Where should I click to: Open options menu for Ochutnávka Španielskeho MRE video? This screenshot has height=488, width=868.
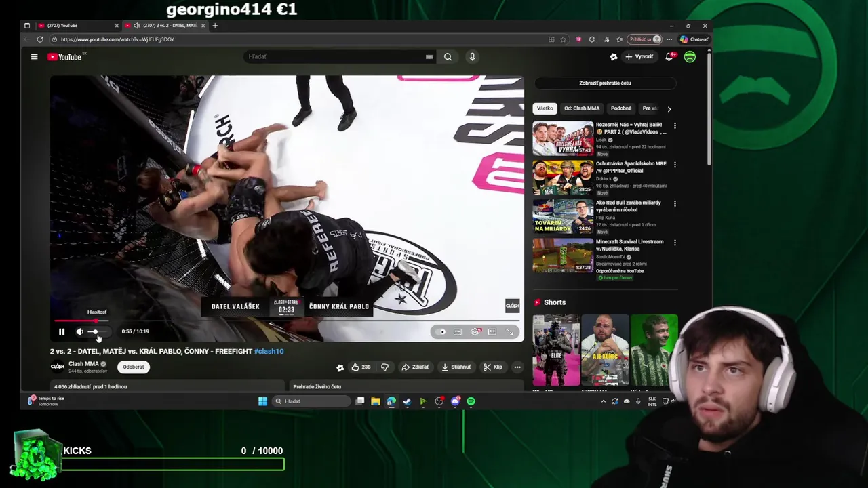[x=674, y=165]
